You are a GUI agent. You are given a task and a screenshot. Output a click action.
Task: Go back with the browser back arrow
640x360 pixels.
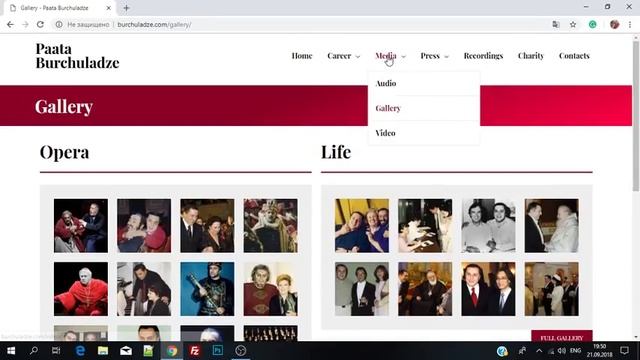(10, 24)
